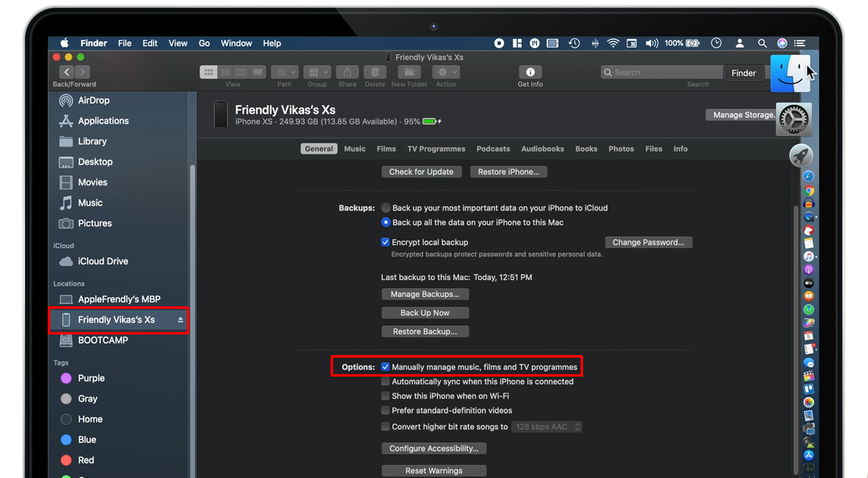Open the Go menu
The image size is (868, 478).
(x=204, y=43)
